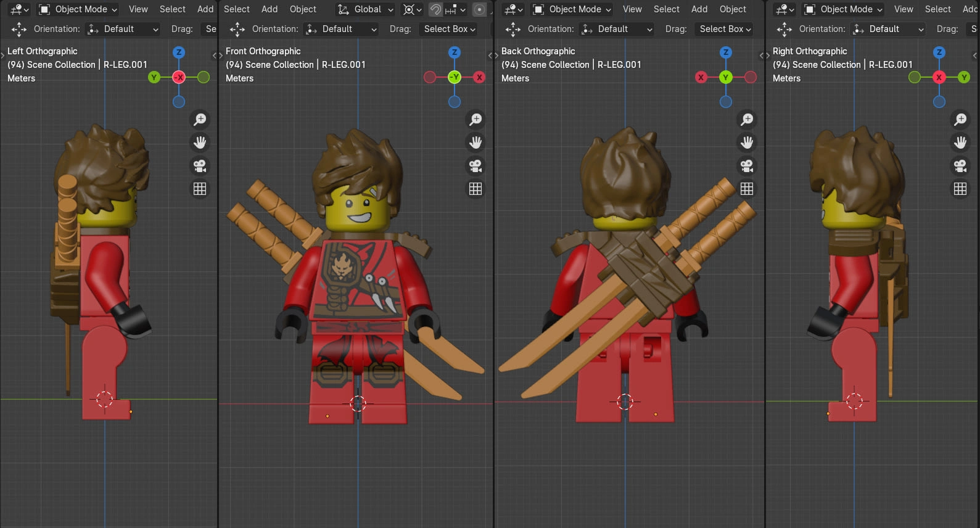
Task: Open Object menu in Back Orthographic viewport header
Action: pos(733,9)
